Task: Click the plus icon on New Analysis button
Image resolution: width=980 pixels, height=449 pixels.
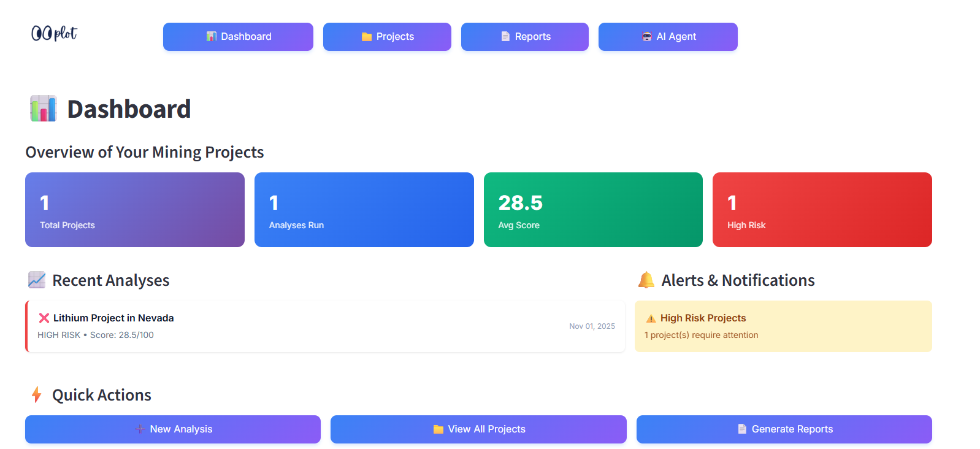Action: coord(140,429)
